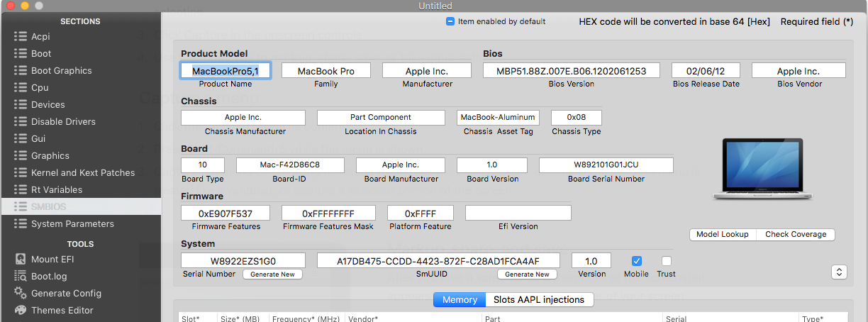Open the Themes Editor palette icon
This screenshot has height=322, width=868.
pos(21,310)
